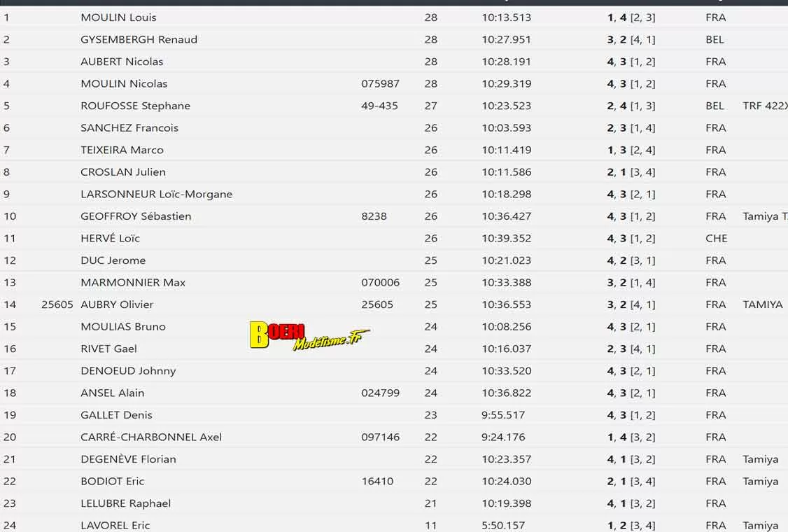Select the TRF 422X car cell
This screenshot has height=532, width=788.
point(765,106)
